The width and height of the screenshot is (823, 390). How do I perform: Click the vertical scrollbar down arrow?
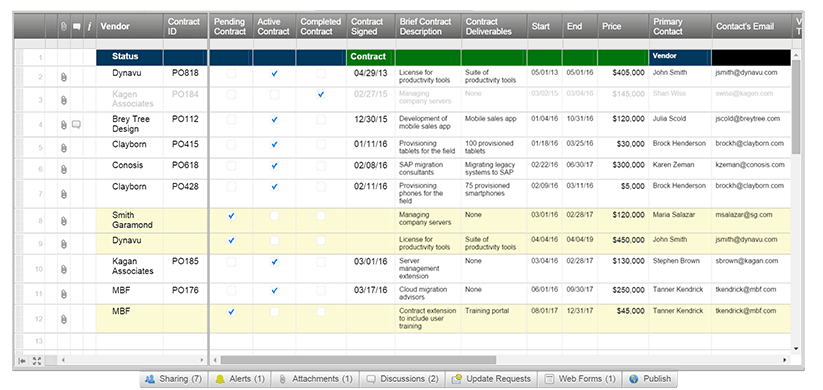coord(796,349)
